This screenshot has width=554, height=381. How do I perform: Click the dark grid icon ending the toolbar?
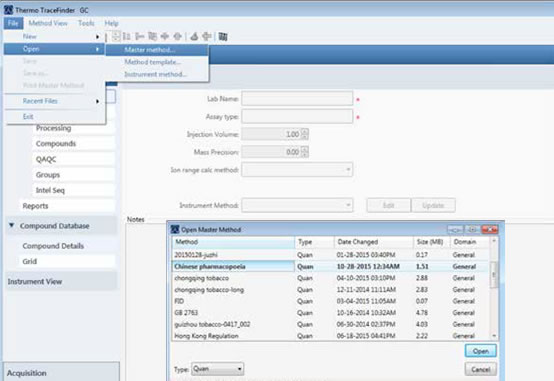pos(223,36)
